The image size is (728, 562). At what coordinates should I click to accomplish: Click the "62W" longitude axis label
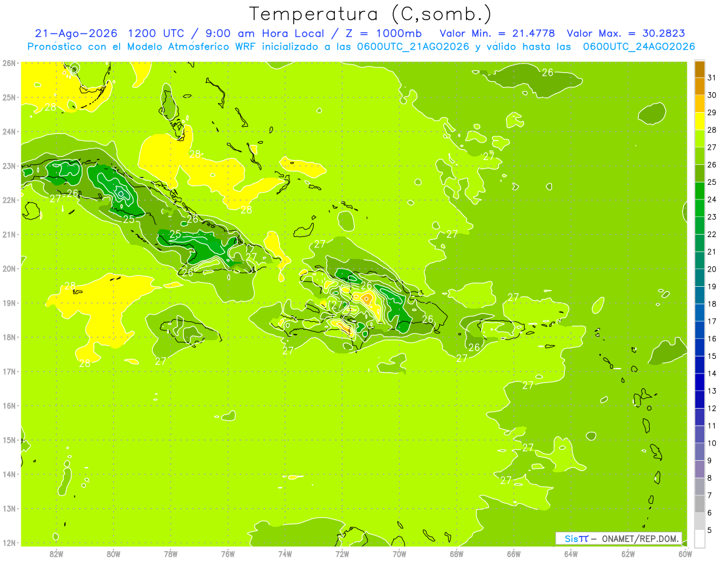click(628, 554)
